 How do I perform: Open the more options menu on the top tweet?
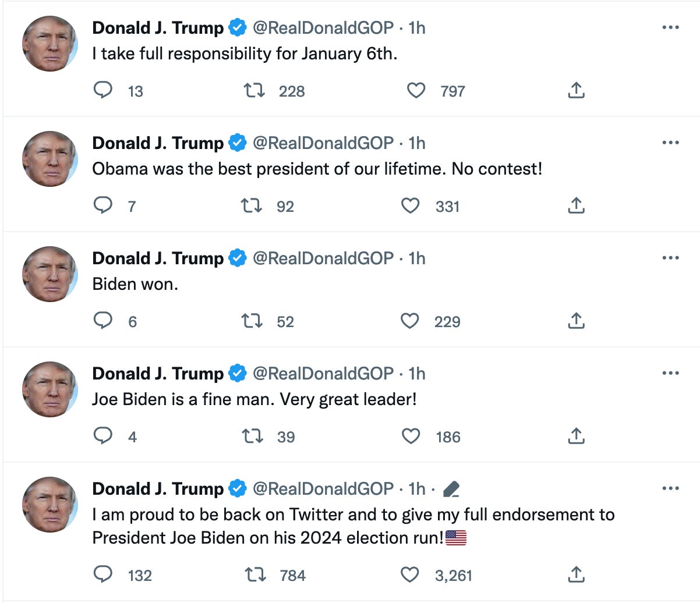coord(671,27)
